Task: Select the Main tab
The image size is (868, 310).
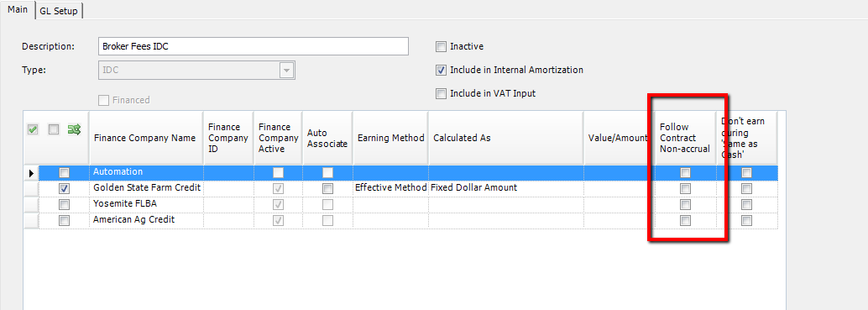Action: point(18,11)
